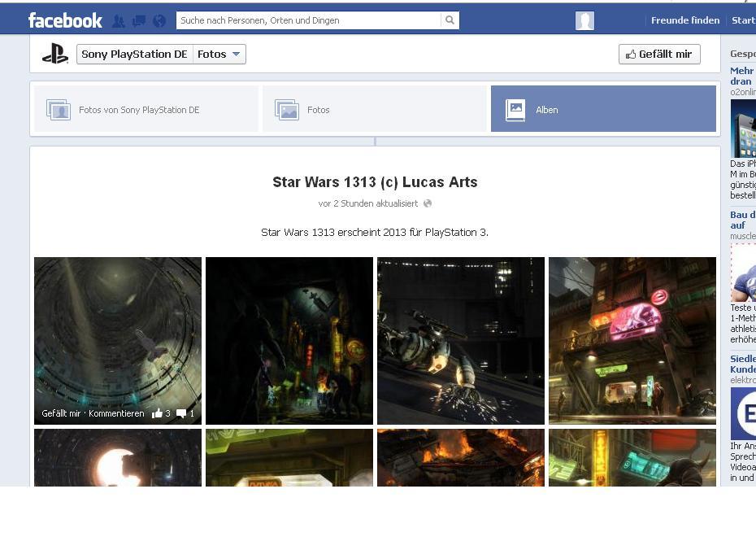This screenshot has height=537, width=756.
Task: Click 'Gefällt mir' on the first photo
Action: 61,413
